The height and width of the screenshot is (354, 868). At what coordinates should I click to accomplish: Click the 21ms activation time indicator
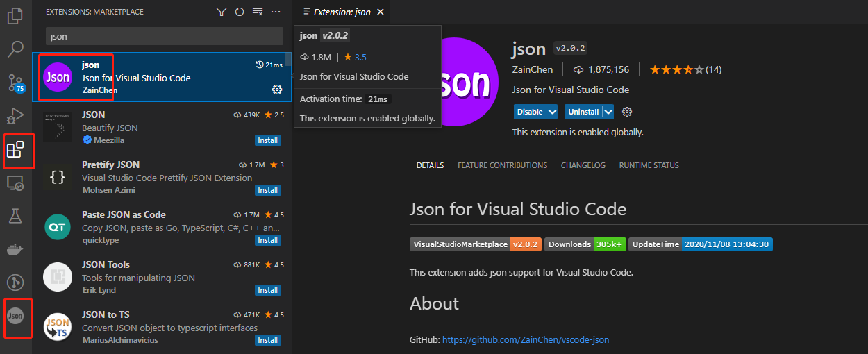click(269, 65)
